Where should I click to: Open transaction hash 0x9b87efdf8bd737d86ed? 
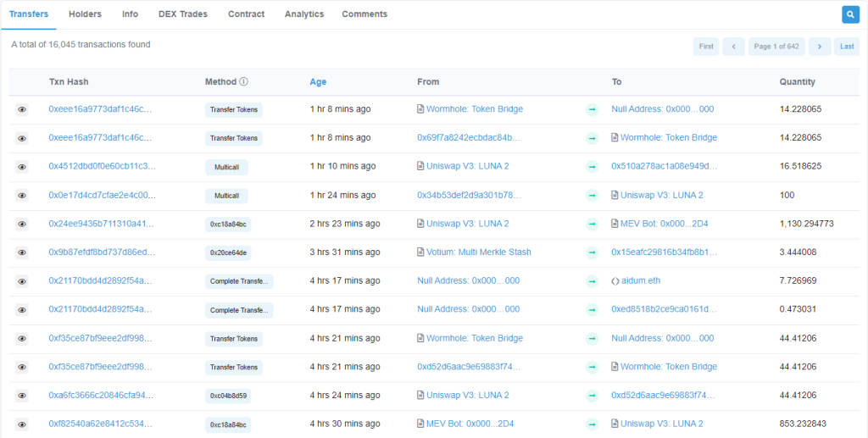[x=100, y=252]
